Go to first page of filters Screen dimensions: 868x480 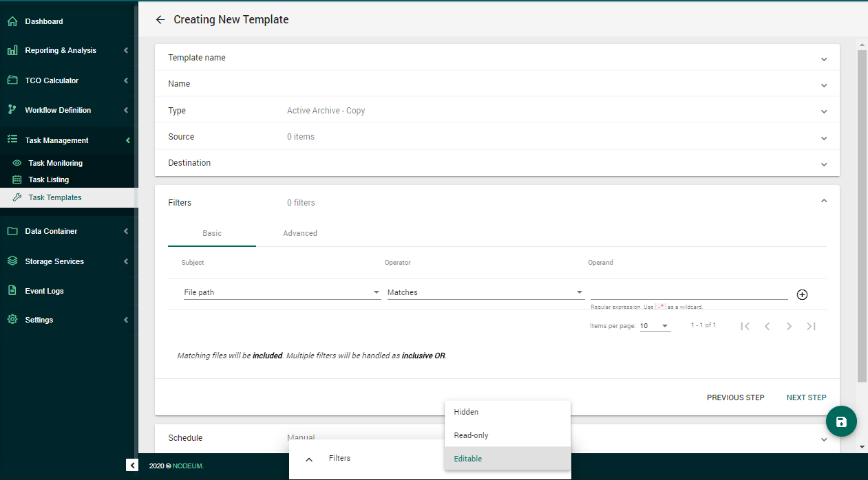pos(745,326)
